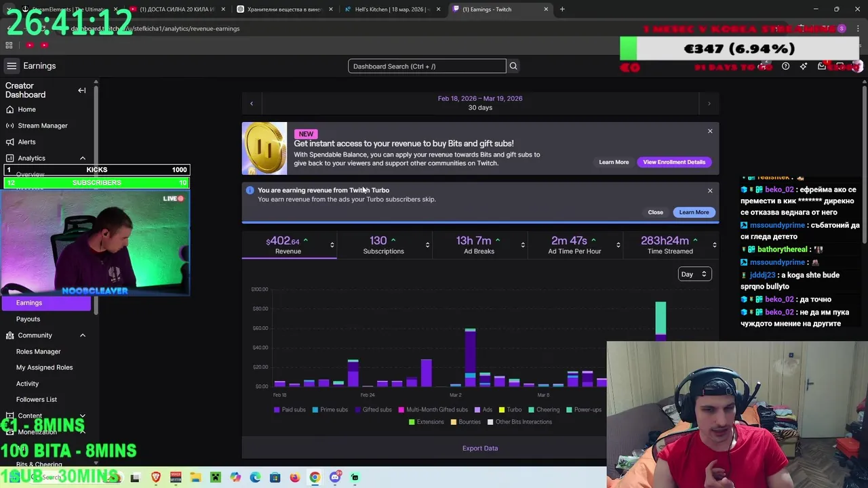Viewport: 868px width, 488px height.
Task: Open Payouts in the sidebar
Action: pyautogui.click(x=28, y=319)
